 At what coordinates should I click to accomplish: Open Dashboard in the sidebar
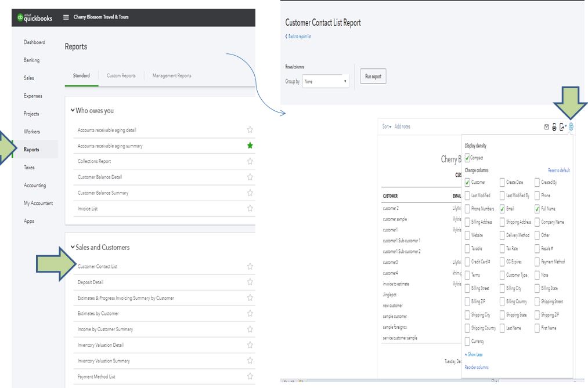(34, 42)
